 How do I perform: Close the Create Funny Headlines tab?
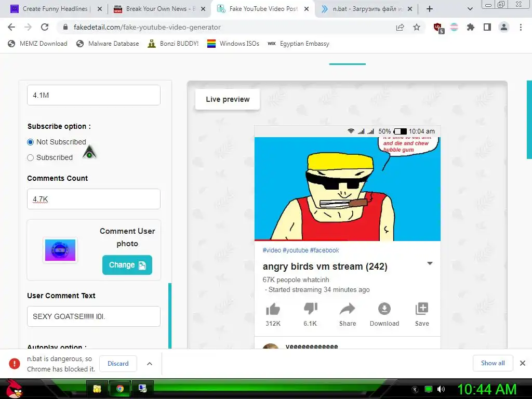click(100, 9)
